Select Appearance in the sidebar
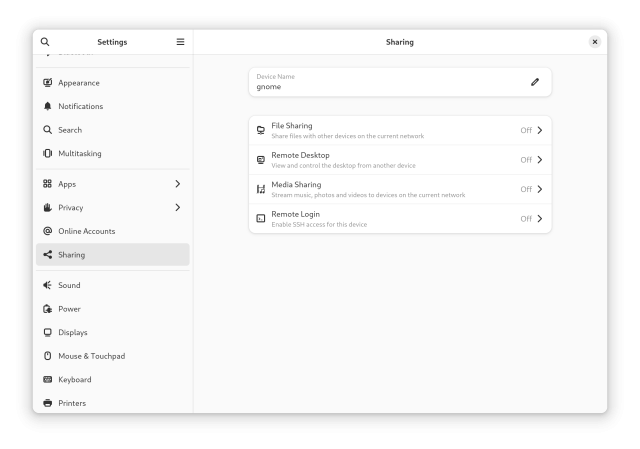 click(x=113, y=82)
